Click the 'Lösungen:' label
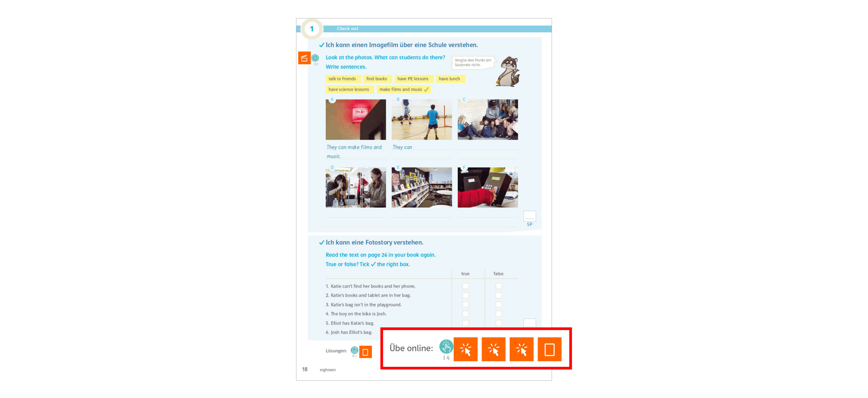 click(x=336, y=351)
